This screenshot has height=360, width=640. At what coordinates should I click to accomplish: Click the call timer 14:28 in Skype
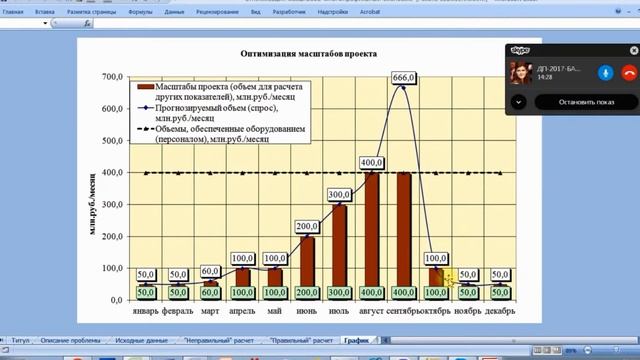[x=544, y=77]
